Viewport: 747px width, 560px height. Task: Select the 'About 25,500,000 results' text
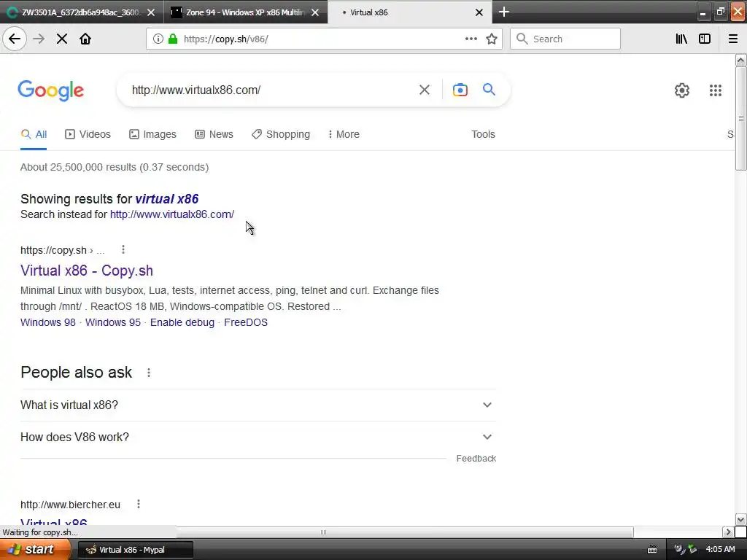(x=115, y=167)
